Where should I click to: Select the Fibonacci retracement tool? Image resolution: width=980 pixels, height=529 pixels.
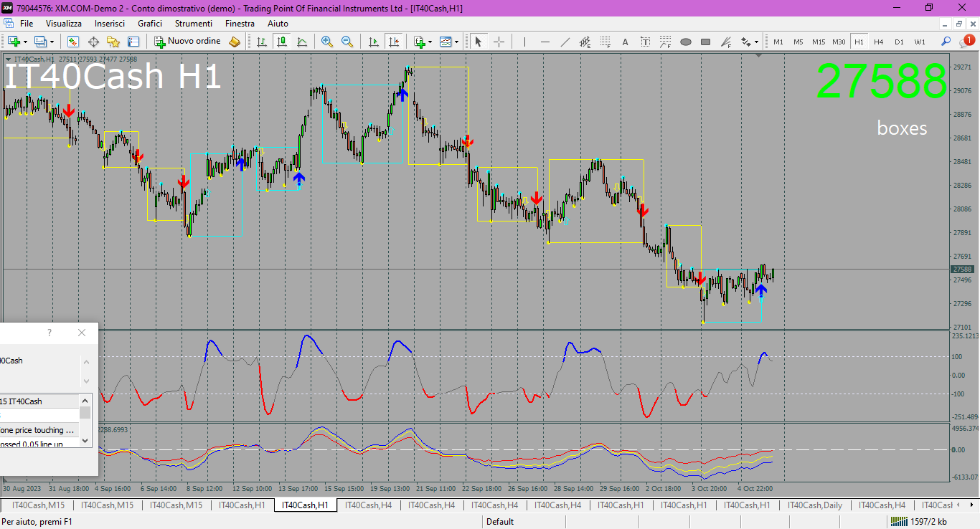605,42
